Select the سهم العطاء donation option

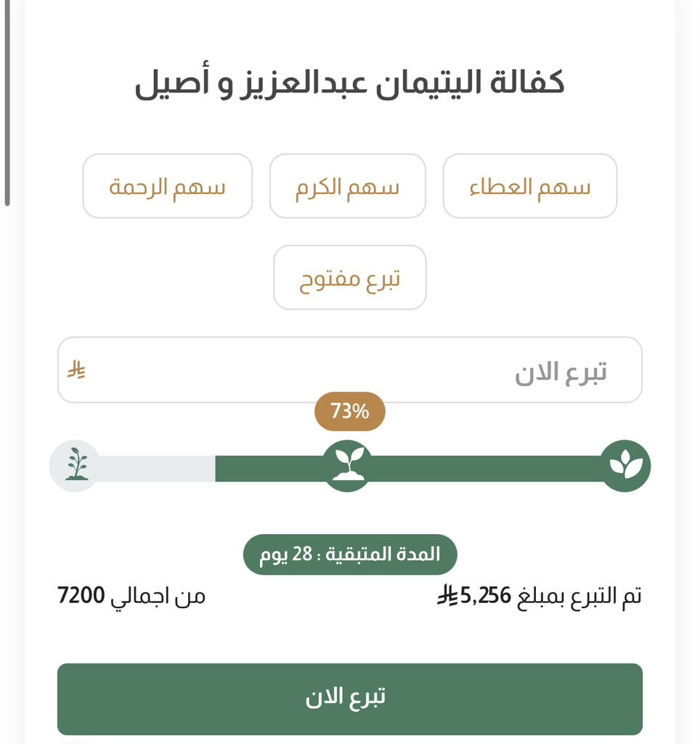click(x=530, y=186)
